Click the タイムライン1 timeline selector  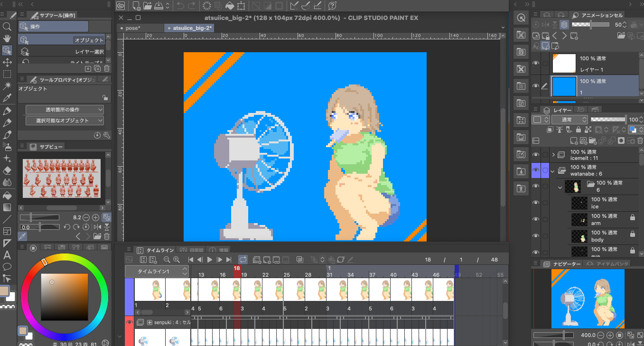[157, 271]
